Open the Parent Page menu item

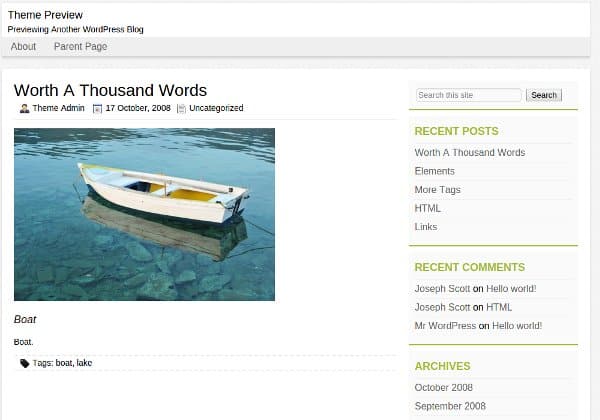click(80, 46)
